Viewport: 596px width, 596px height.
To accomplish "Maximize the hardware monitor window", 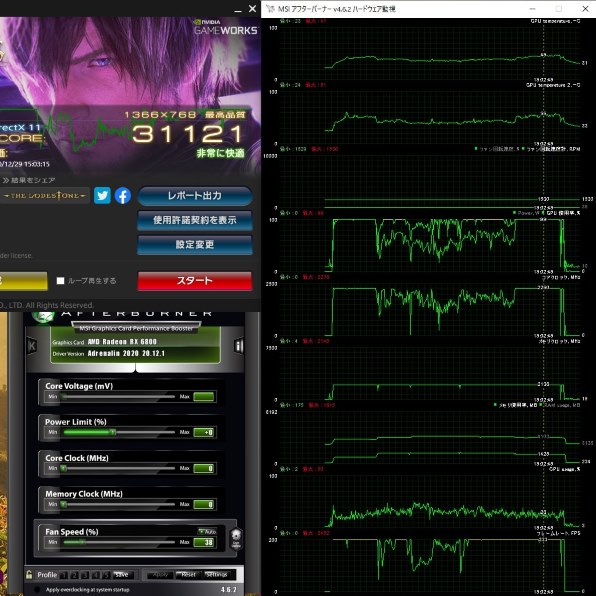I will (x=559, y=9).
